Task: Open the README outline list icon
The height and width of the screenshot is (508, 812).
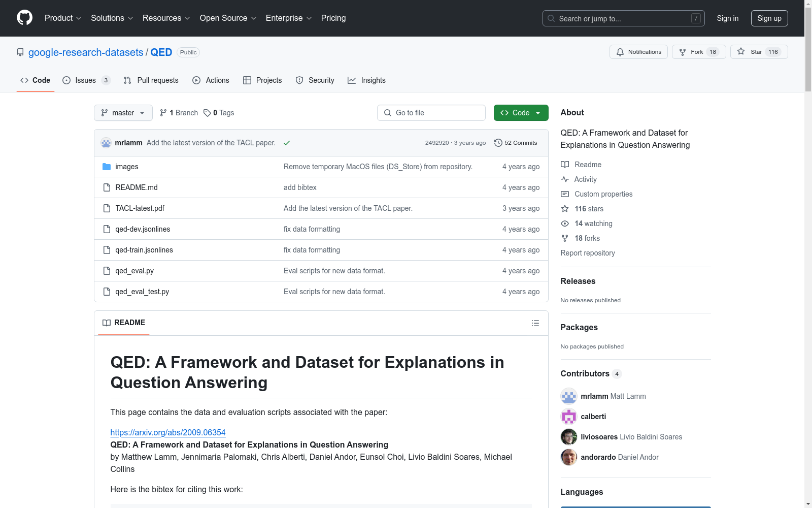Action: (535, 323)
